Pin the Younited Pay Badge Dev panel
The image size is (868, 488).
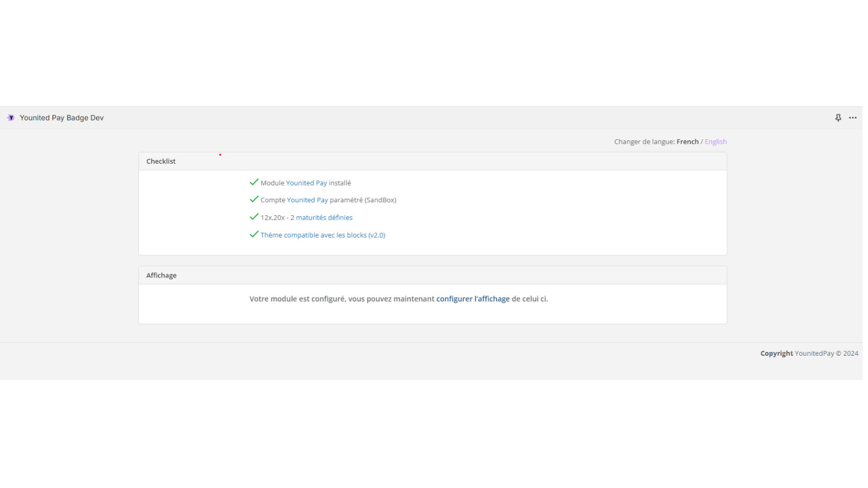tap(838, 118)
